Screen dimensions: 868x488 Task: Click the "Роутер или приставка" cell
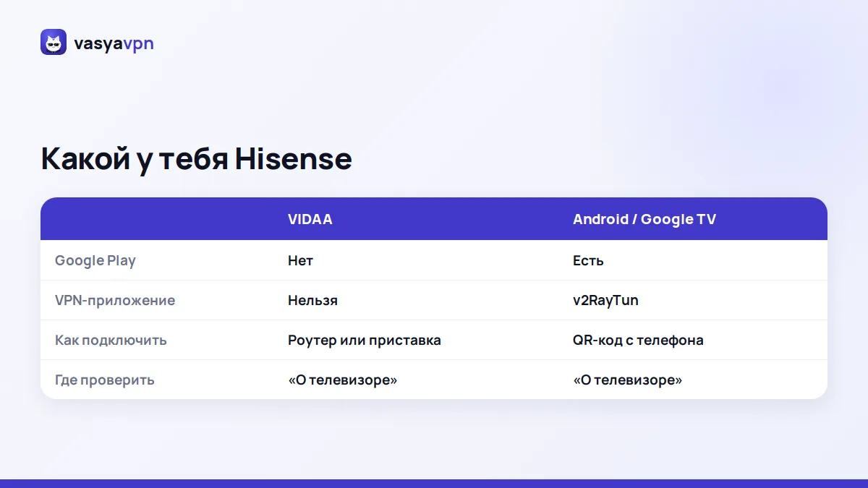click(x=365, y=340)
